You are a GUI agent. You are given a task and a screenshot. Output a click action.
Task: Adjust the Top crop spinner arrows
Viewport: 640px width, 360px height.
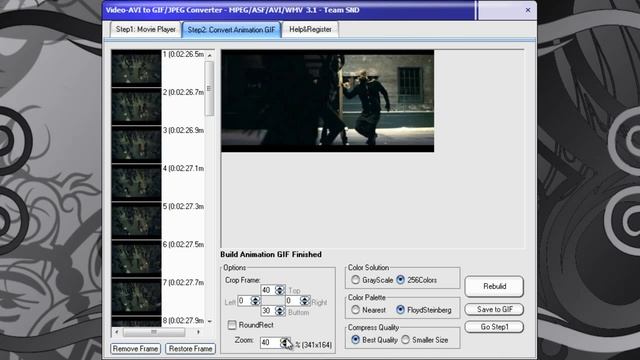[280, 290]
